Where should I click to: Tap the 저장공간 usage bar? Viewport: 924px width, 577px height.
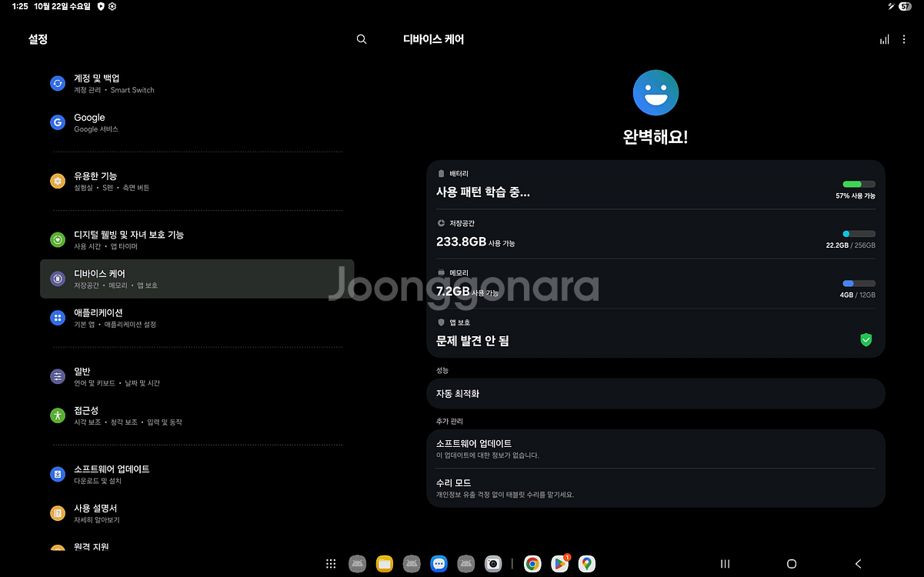(859, 234)
